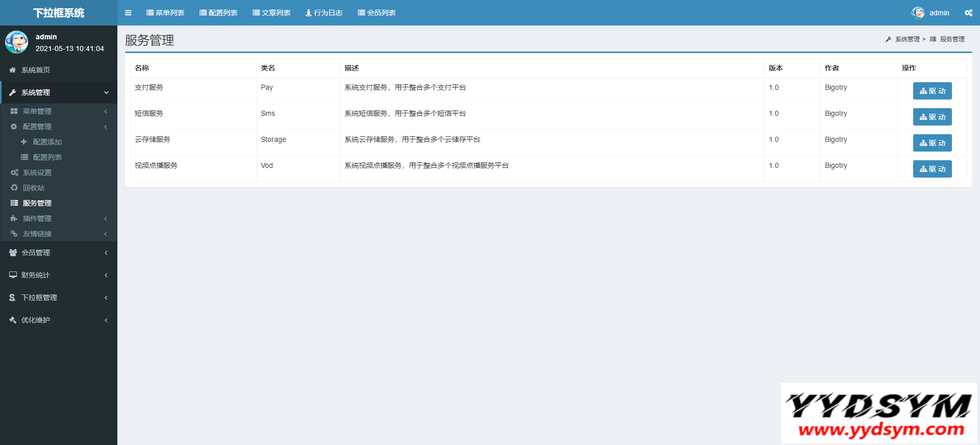This screenshot has height=445, width=980.
Task: Open 文章列表 in the top navigation
Action: coord(272,13)
